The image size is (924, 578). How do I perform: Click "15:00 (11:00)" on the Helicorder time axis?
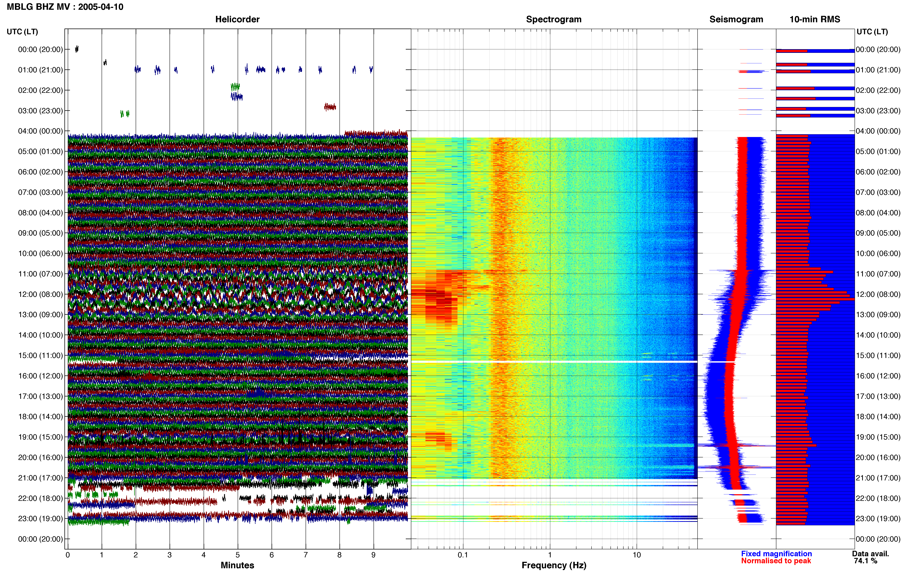pyautogui.click(x=41, y=356)
